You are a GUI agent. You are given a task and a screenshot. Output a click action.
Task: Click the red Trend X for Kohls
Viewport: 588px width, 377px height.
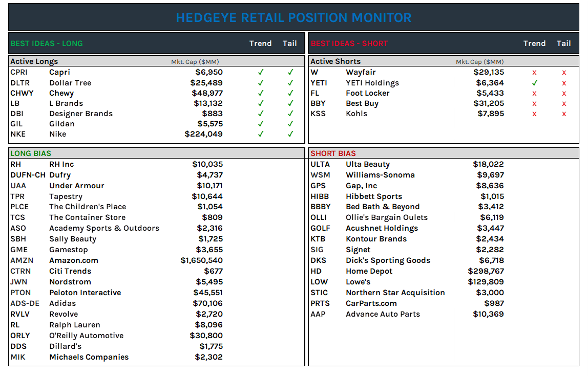click(535, 113)
